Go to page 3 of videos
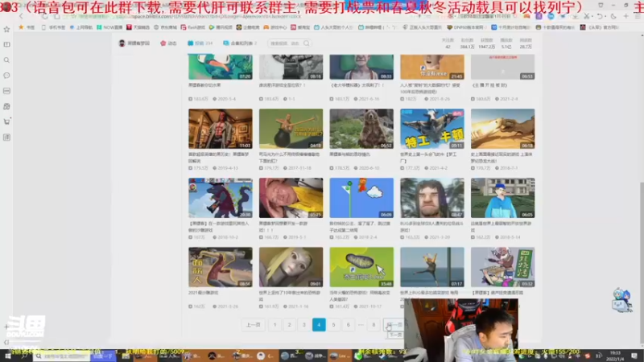The width and height of the screenshot is (644, 362). pos(304,325)
